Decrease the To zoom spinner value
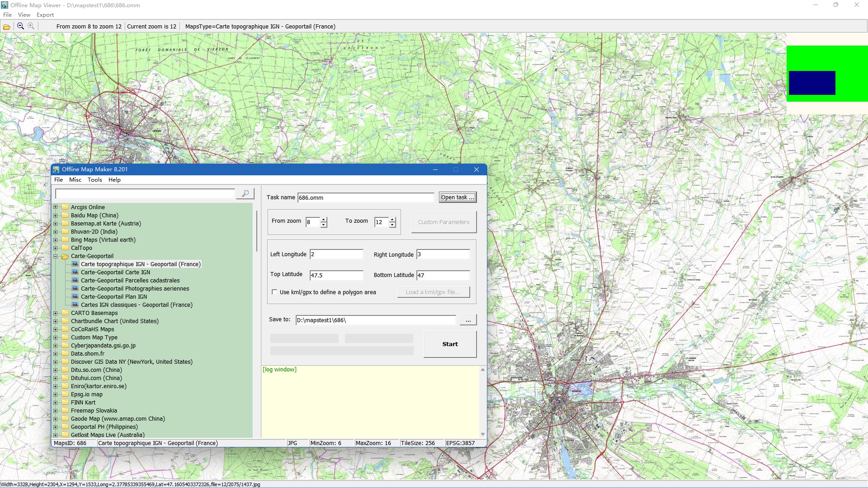This screenshot has width=868, height=488. 392,225
